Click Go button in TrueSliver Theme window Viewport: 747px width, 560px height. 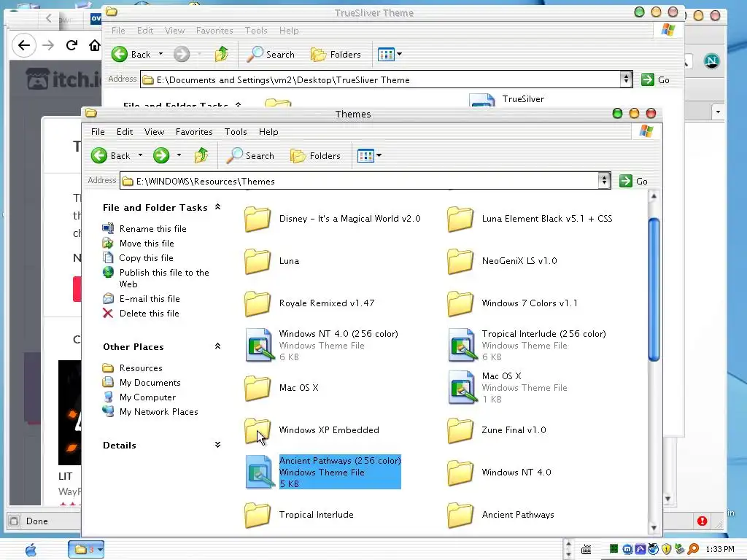click(656, 79)
